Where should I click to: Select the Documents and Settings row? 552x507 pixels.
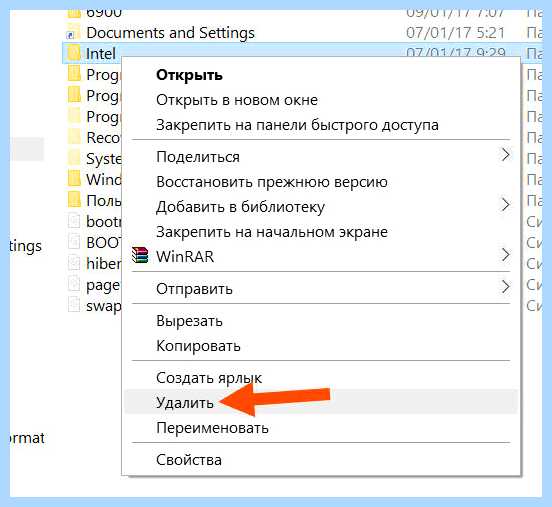pos(302,32)
